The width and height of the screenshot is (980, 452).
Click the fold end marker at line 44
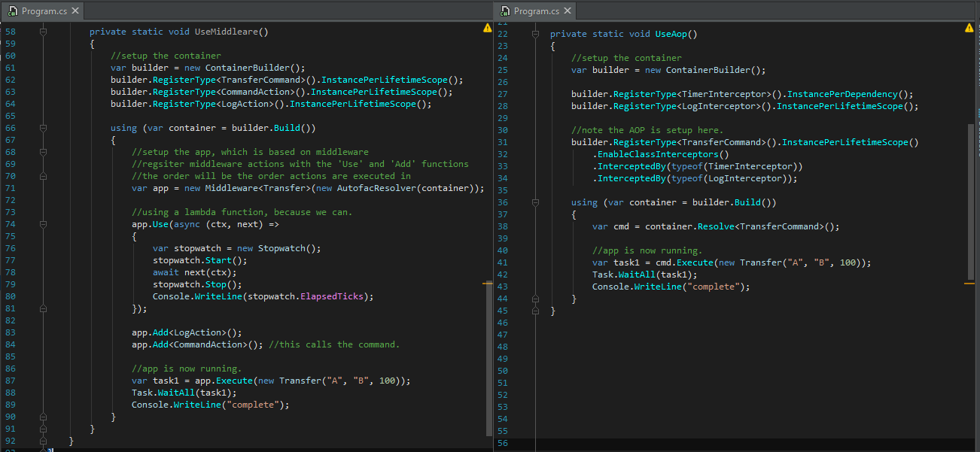535,299
